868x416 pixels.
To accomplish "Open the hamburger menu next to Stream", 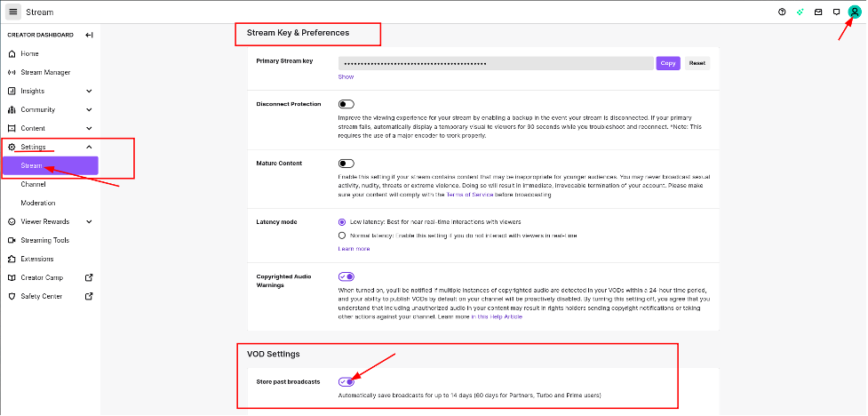I will (x=13, y=12).
